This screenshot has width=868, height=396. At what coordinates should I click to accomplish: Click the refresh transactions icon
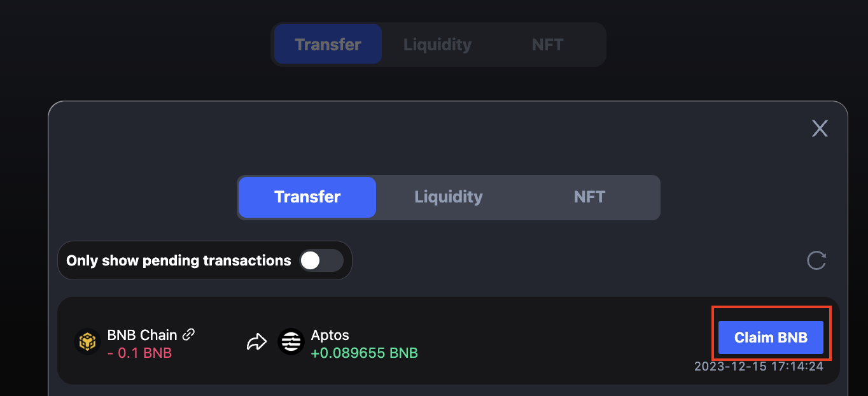click(x=816, y=260)
